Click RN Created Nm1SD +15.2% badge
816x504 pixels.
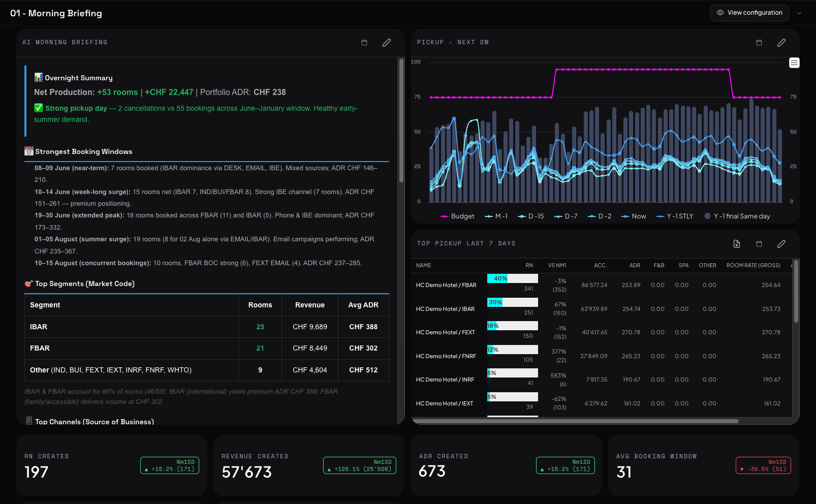170,465
